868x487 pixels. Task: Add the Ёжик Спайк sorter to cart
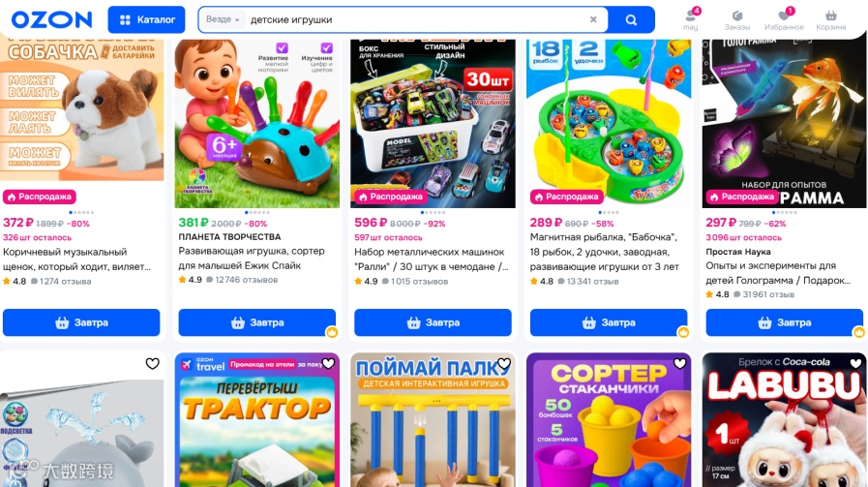coord(256,322)
